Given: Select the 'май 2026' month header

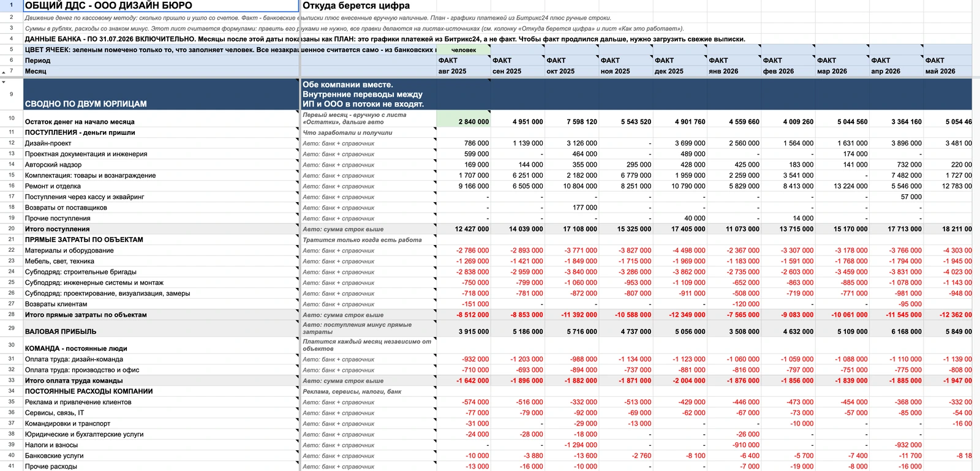Looking at the screenshot, I should [x=948, y=71].
